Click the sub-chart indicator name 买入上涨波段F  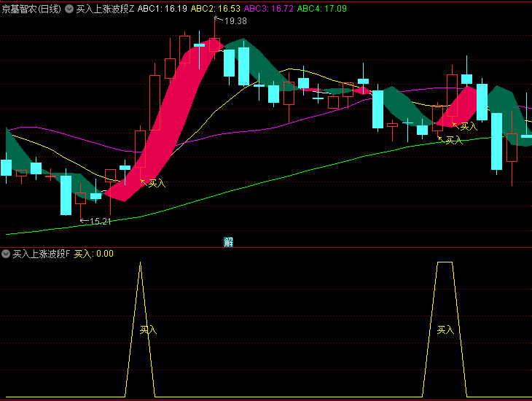coord(42,254)
